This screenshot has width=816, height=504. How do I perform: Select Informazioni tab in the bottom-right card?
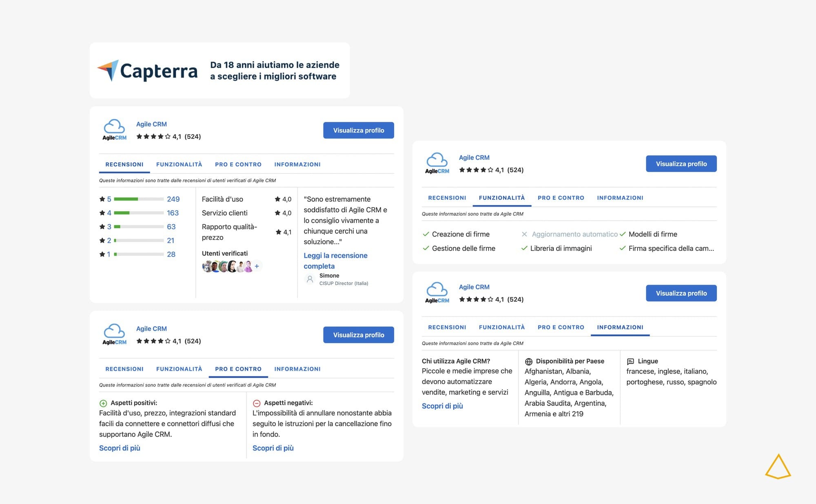coord(620,327)
